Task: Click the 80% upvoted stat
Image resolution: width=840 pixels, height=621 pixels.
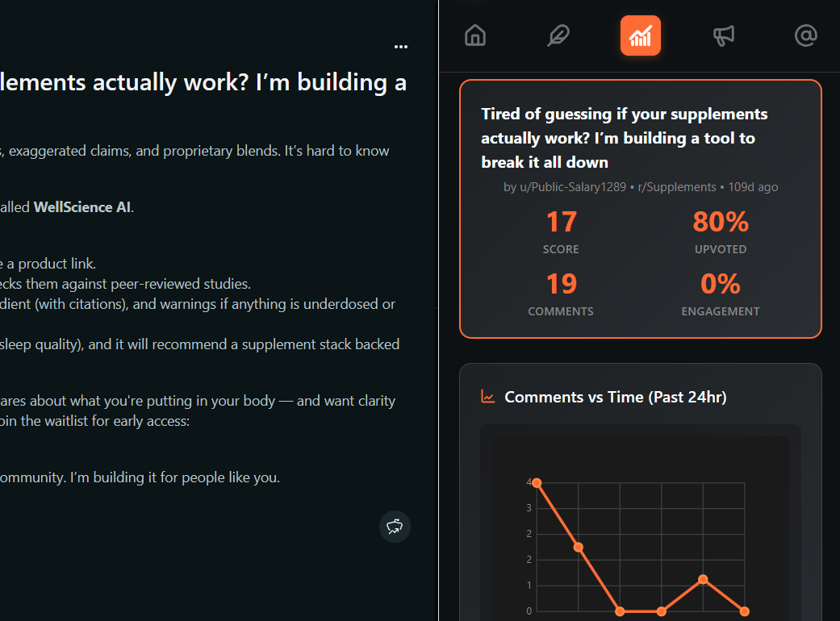Action: 721,231
